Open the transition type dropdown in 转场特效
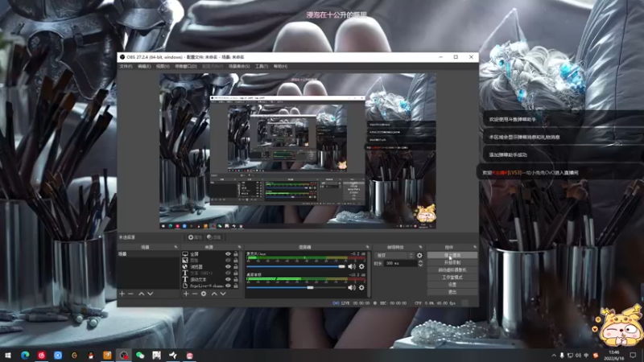 [x=394, y=255]
